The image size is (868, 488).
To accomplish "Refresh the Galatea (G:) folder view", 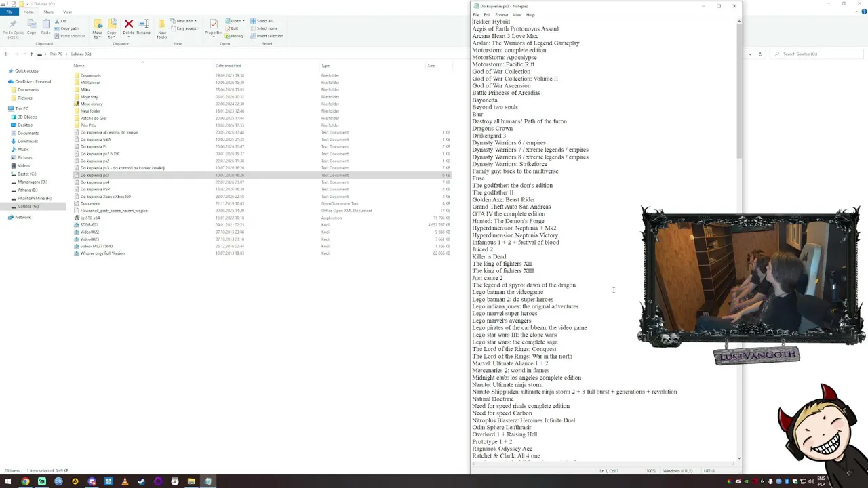I will [x=760, y=54].
